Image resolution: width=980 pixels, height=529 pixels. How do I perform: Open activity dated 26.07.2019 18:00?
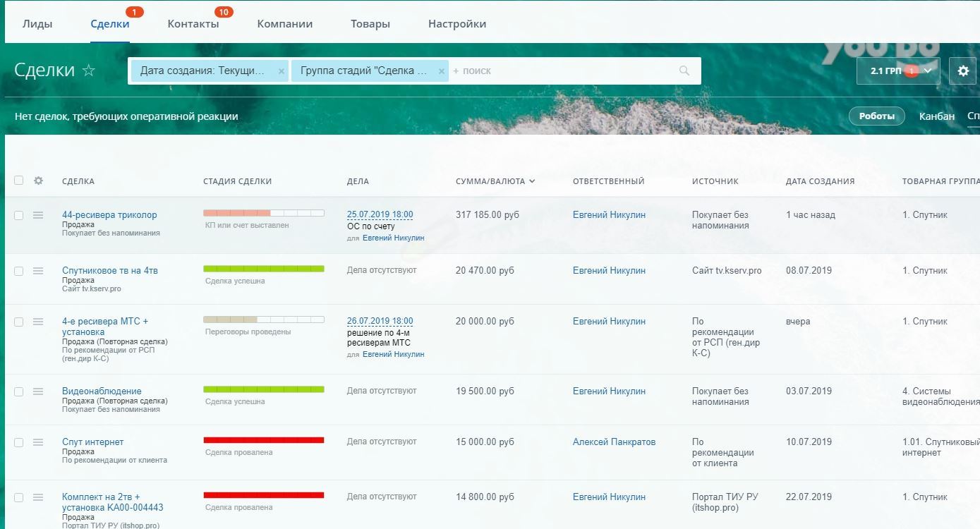pyautogui.click(x=380, y=322)
